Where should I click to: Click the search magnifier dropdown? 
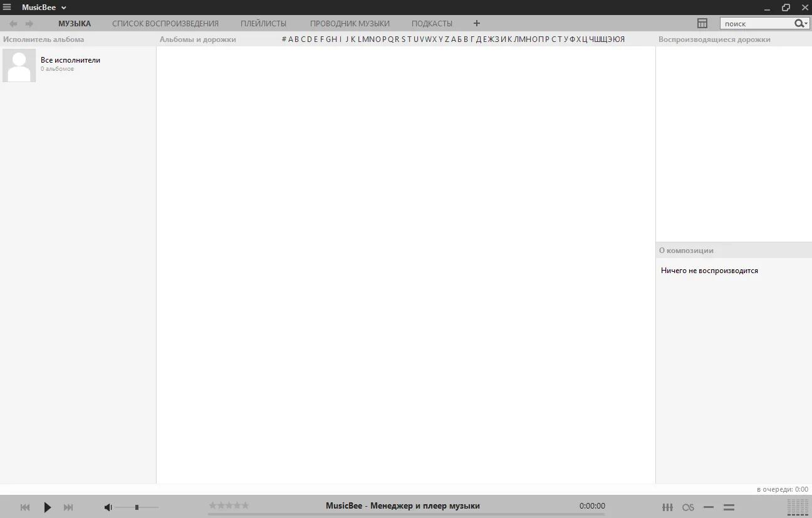[x=801, y=23]
